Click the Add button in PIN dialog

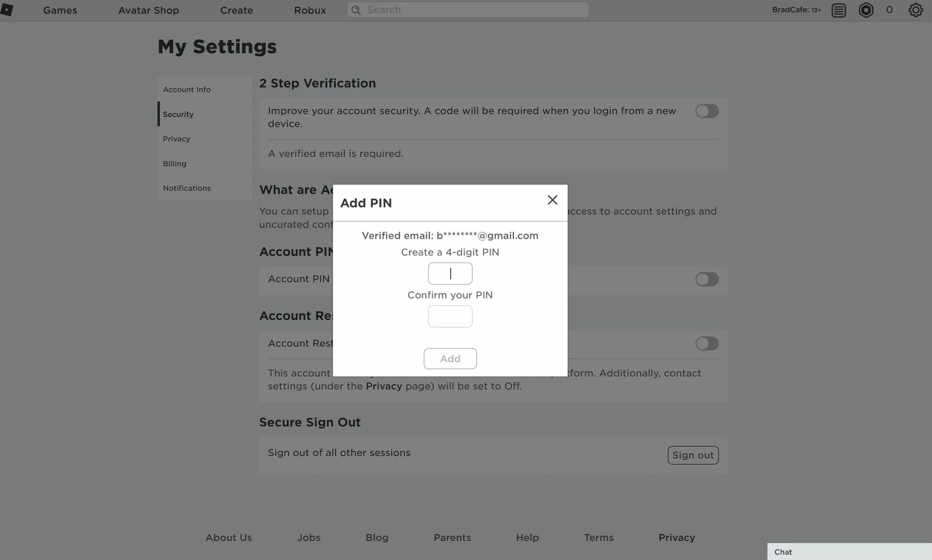pyautogui.click(x=450, y=358)
